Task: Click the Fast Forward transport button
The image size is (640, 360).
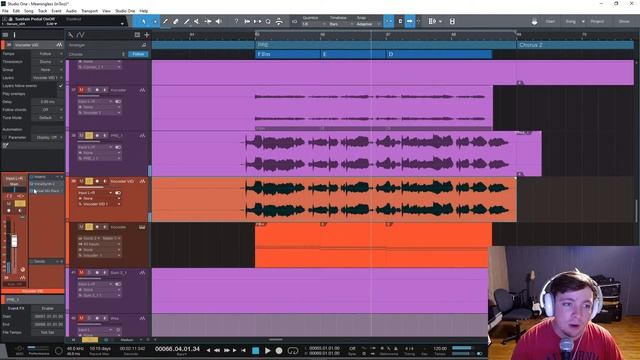Action: coord(227,351)
